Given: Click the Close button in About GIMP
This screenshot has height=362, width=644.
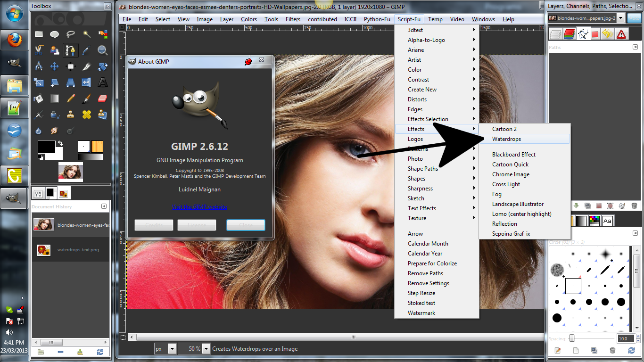Looking at the screenshot, I should (x=246, y=225).
